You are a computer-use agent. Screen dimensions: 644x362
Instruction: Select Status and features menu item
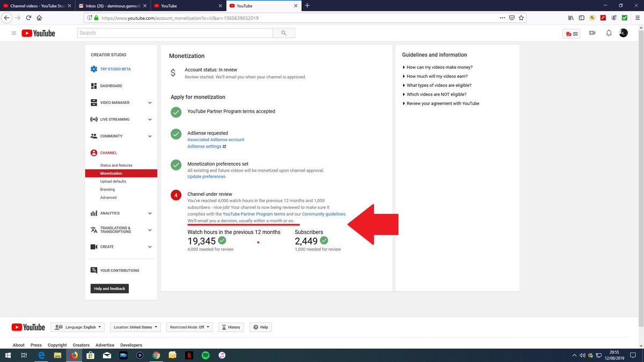116,165
